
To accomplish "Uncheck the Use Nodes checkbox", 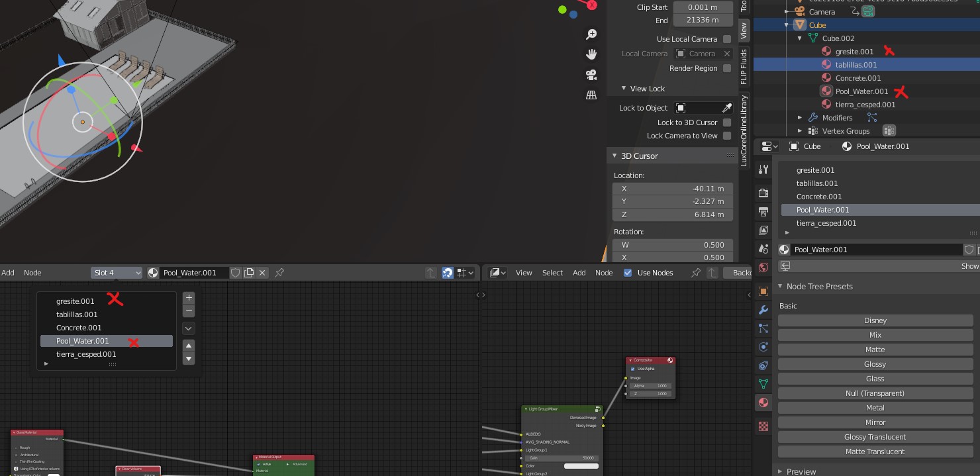I will coord(628,273).
